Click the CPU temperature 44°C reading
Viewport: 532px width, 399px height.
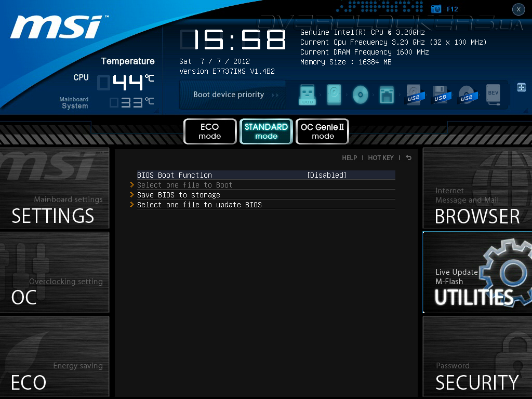126,82
